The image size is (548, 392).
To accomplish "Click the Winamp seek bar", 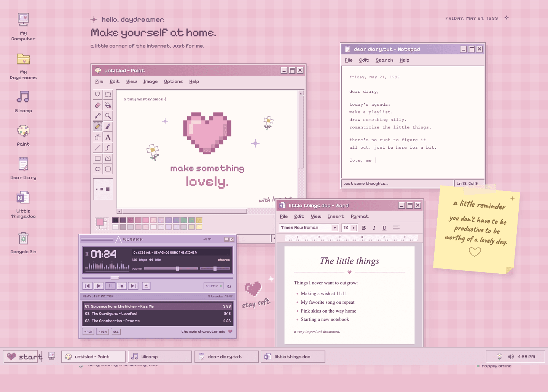I will coord(158,278).
